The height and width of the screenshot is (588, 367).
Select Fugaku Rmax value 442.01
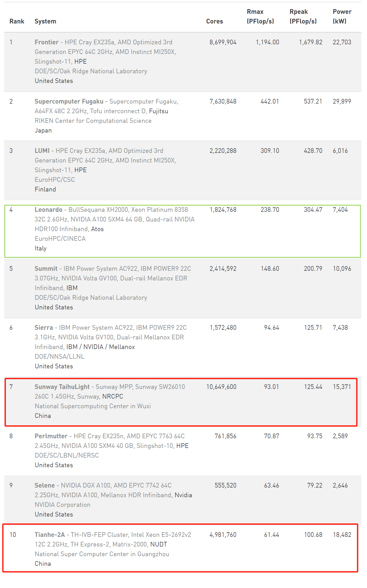point(270,101)
